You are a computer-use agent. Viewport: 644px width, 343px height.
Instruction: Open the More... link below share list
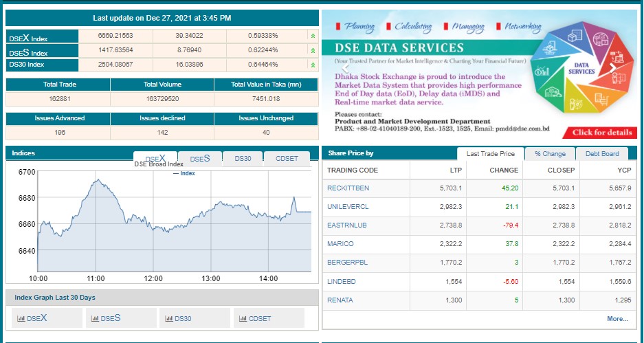pyautogui.click(x=617, y=319)
